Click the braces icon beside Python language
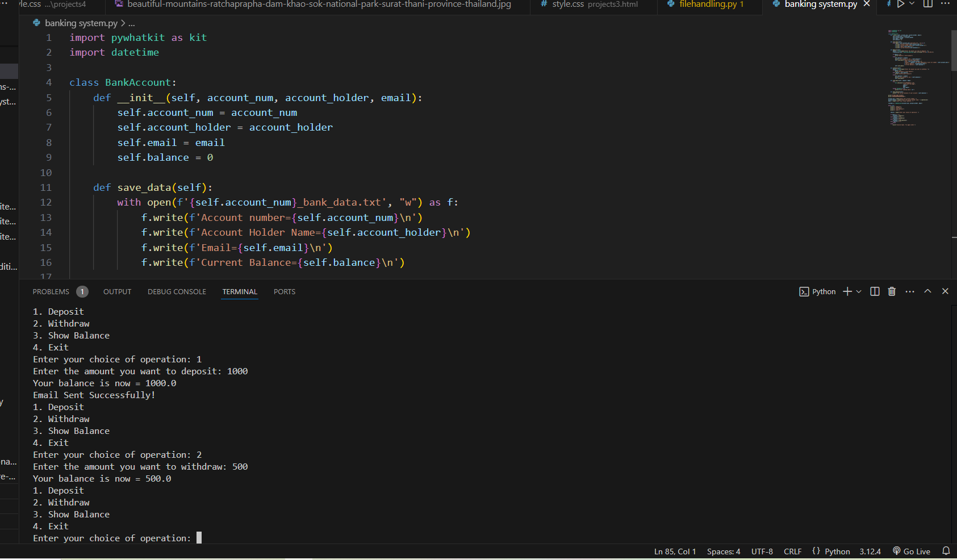957x560 pixels. [x=816, y=551]
